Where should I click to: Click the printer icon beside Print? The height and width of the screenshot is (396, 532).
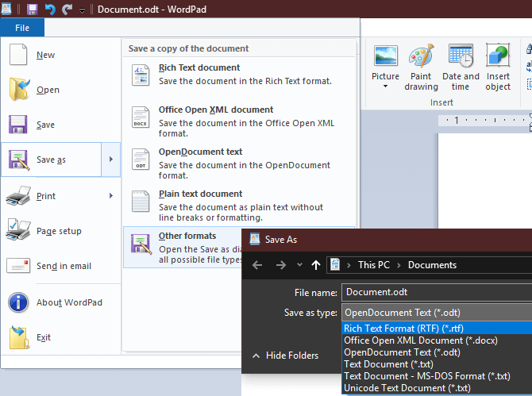point(18,195)
